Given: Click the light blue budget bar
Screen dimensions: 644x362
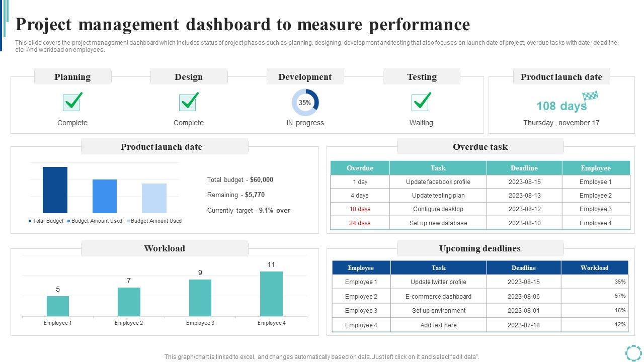Looking at the screenshot, I should (154, 198).
